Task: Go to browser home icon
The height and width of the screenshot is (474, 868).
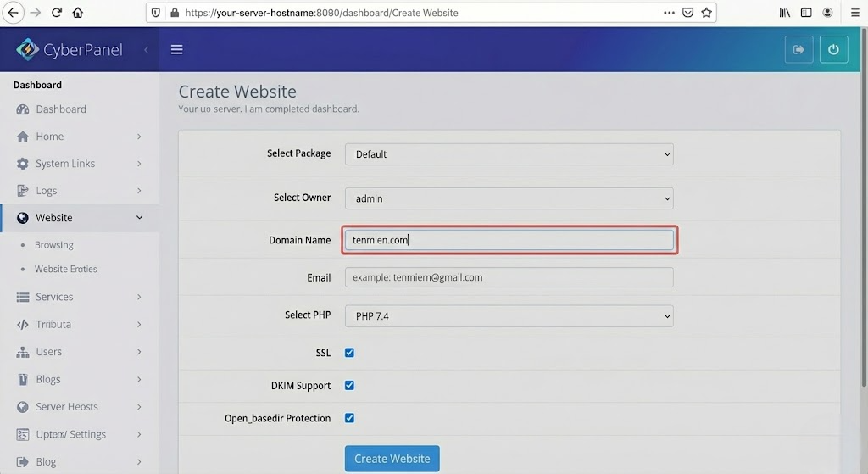Action: pyautogui.click(x=78, y=13)
